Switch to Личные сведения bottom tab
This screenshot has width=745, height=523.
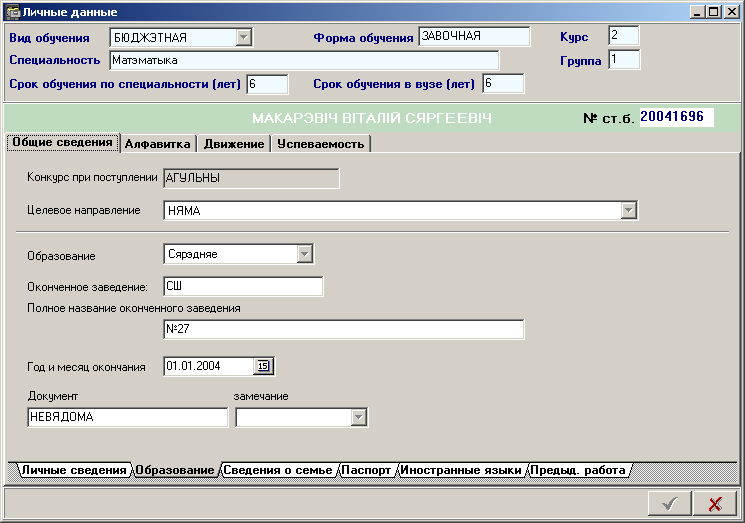pyautogui.click(x=72, y=470)
